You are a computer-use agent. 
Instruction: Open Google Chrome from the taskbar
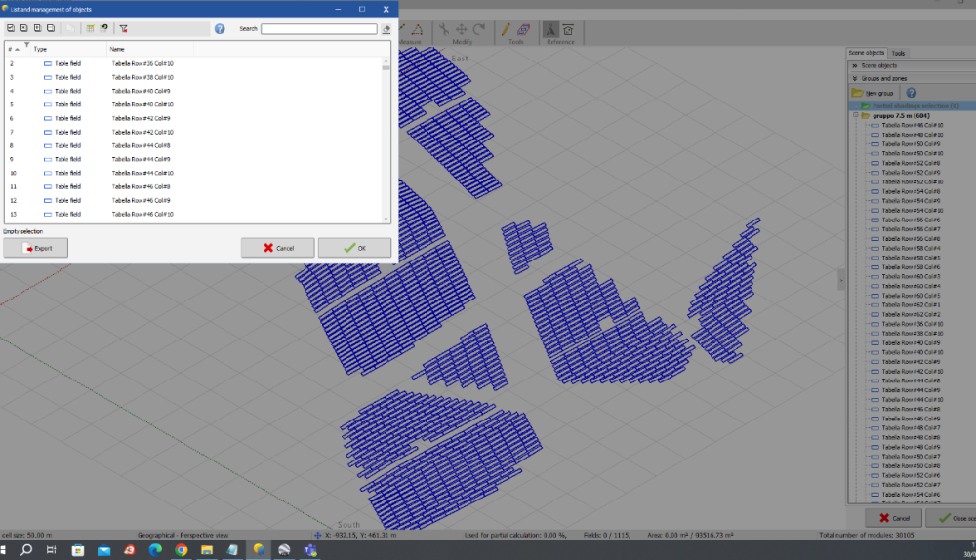(x=182, y=551)
